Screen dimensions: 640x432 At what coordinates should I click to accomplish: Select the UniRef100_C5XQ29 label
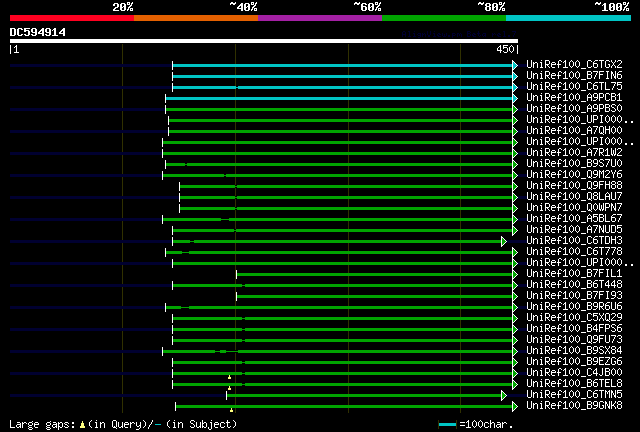(x=574, y=317)
